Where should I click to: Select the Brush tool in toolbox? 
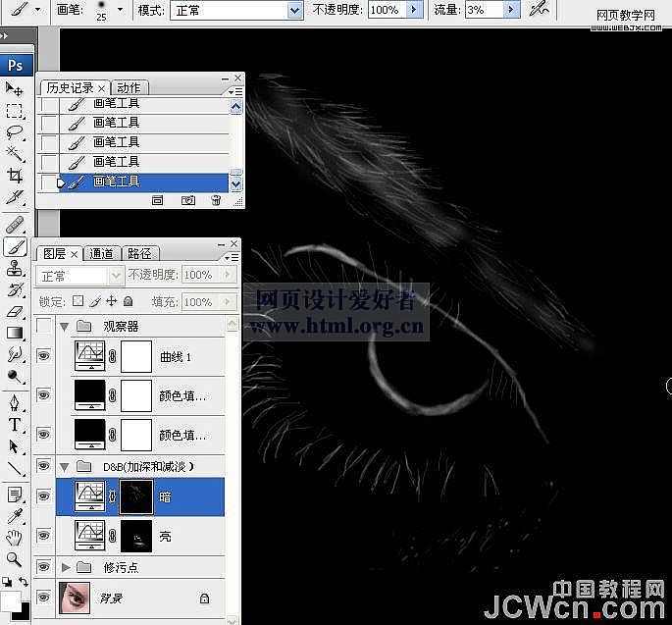(x=15, y=247)
